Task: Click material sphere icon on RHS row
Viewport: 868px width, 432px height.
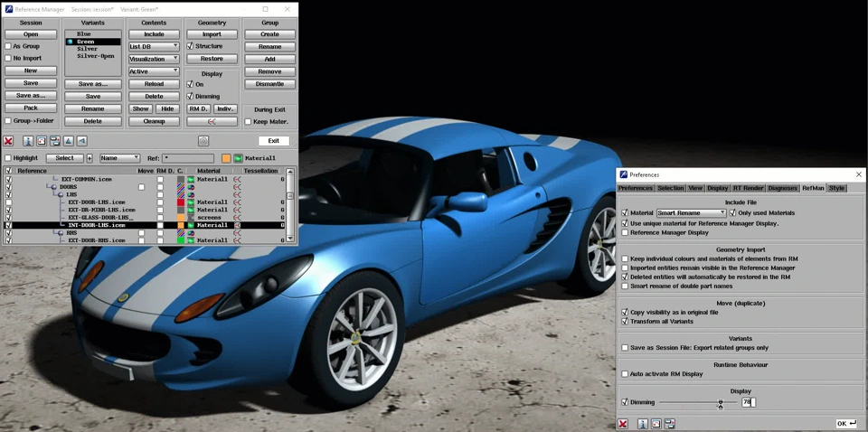Action: click(191, 233)
